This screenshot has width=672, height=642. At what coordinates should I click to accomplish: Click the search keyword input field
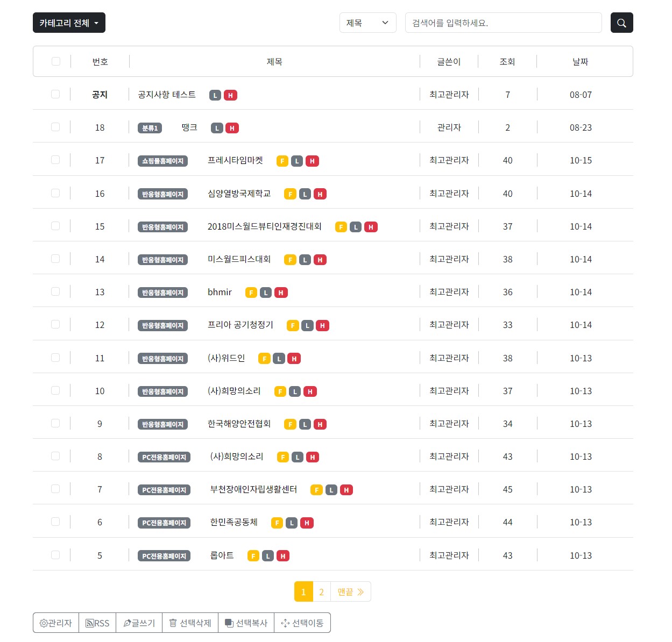point(503,23)
